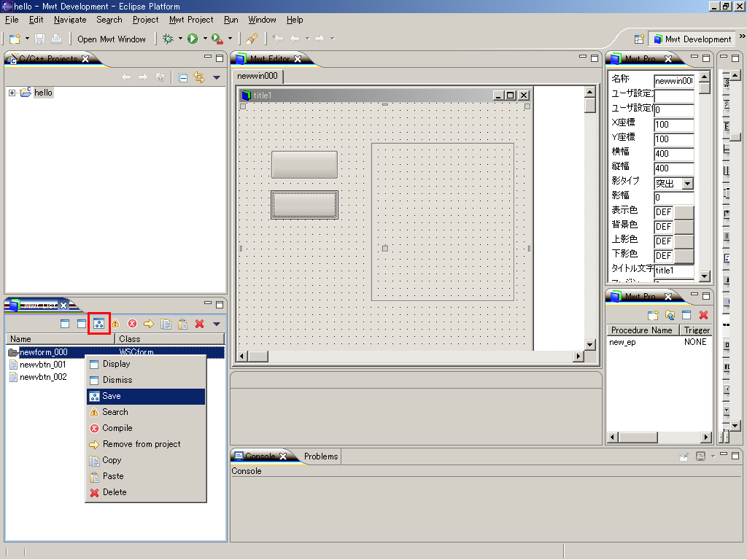
Task: Click the new procedure icon in procedure panel
Action: pos(653,315)
